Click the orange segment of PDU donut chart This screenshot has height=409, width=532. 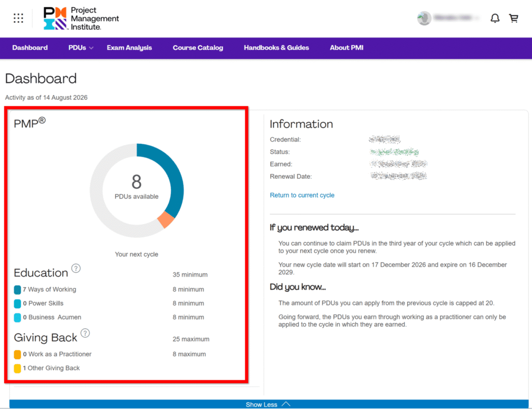tap(166, 220)
